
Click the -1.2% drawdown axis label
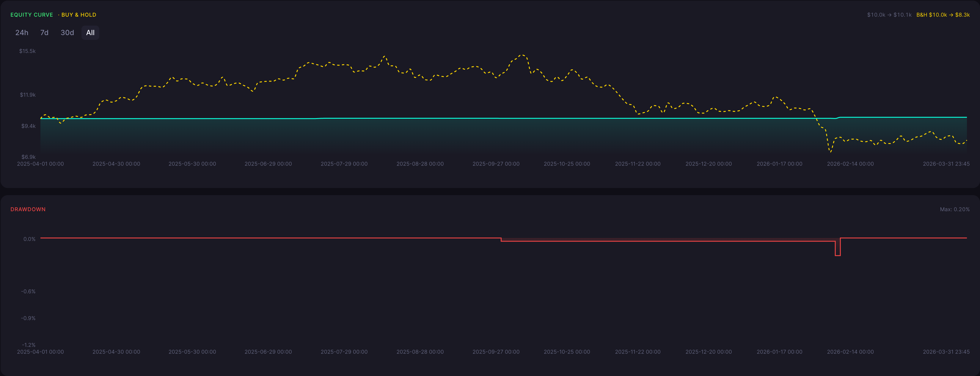(28, 345)
